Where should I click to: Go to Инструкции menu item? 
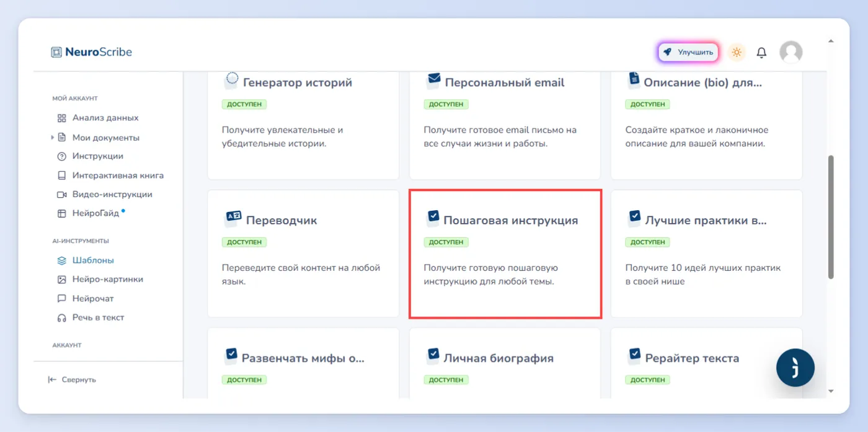click(98, 156)
